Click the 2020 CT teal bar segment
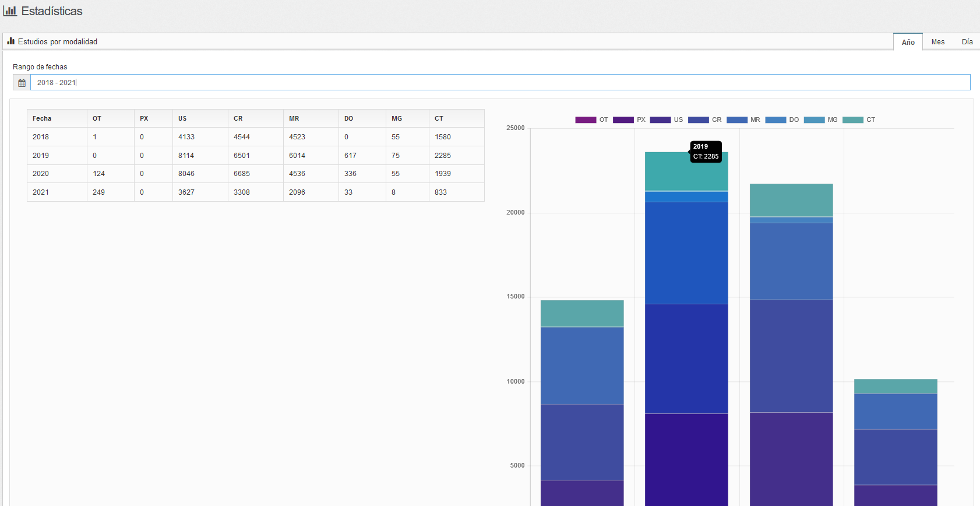Image resolution: width=980 pixels, height=506 pixels. [791, 200]
